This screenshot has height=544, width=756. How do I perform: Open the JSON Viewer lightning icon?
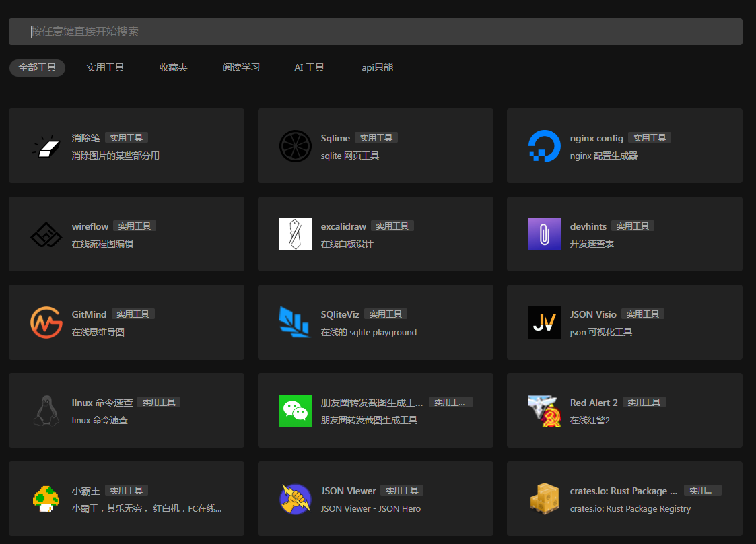(295, 499)
